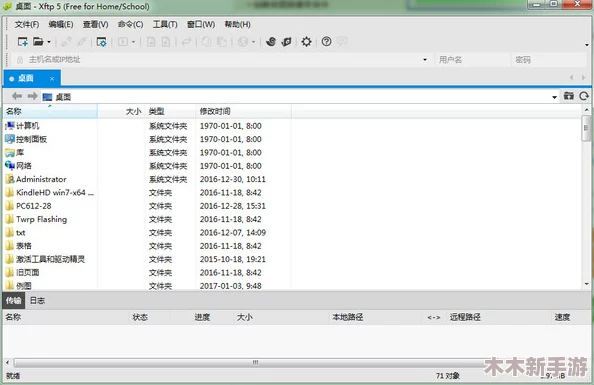Sort by 类型 column header

tap(170, 111)
